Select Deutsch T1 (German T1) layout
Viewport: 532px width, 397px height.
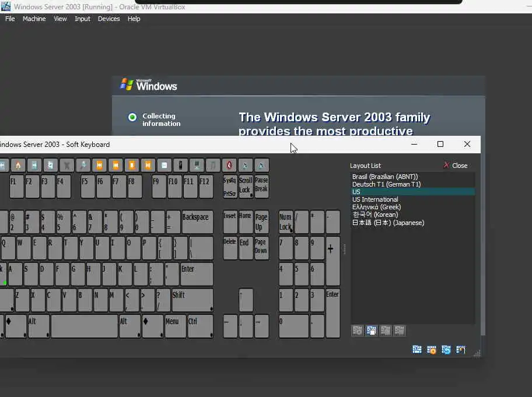pyautogui.click(x=413, y=184)
